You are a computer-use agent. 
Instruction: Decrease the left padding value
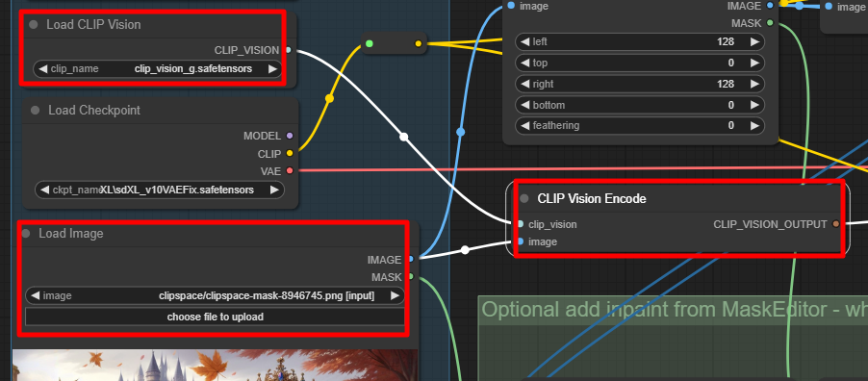pyautogui.click(x=524, y=41)
